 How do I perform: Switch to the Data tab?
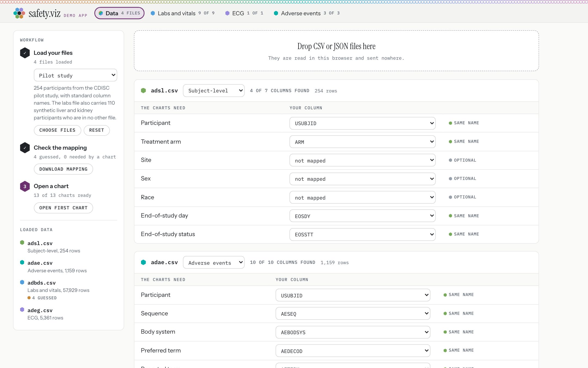(x=119, y=13)
